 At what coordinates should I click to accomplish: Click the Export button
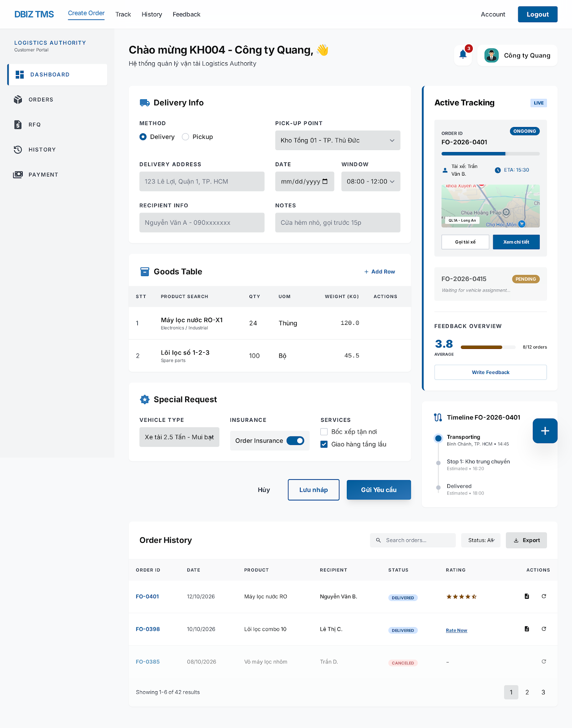[526, 541]
